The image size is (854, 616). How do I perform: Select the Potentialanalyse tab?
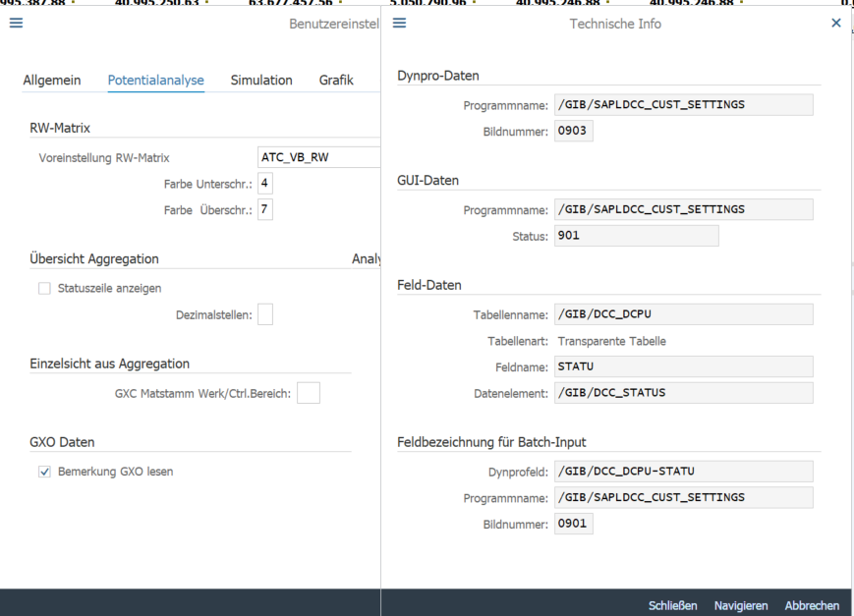point(155,81)
